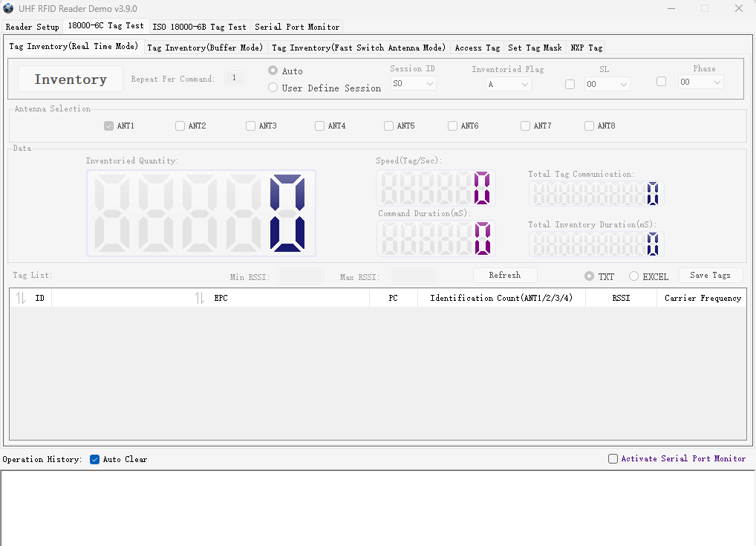Select EXCEL export format
The width and height of the screenshot is (756, 546).
pyautogui.click(x=634, y=276)
